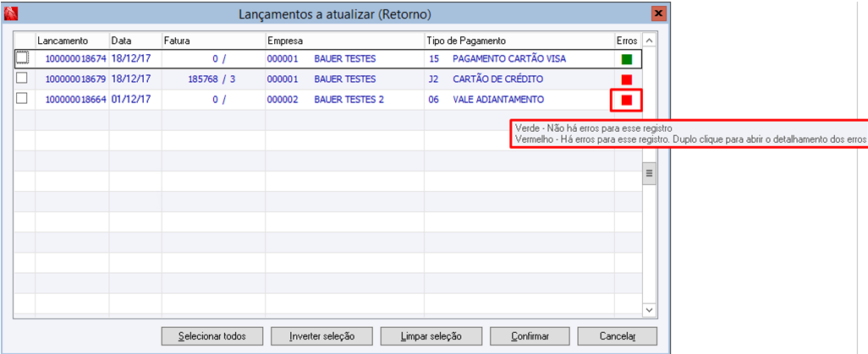Viewport: 868px width, 354px height.
Task: Click the Inverter seleção button
Action: pos(321,335)
